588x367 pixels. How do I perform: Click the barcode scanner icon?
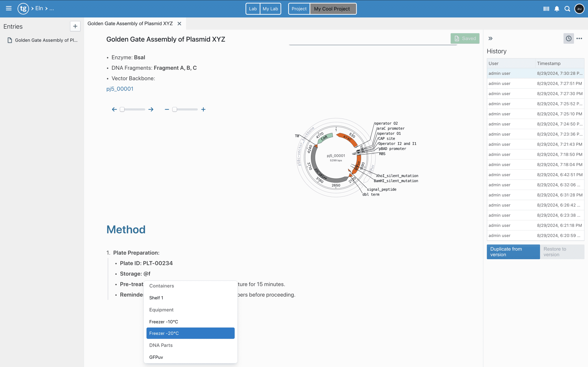(x=546, y=8)
